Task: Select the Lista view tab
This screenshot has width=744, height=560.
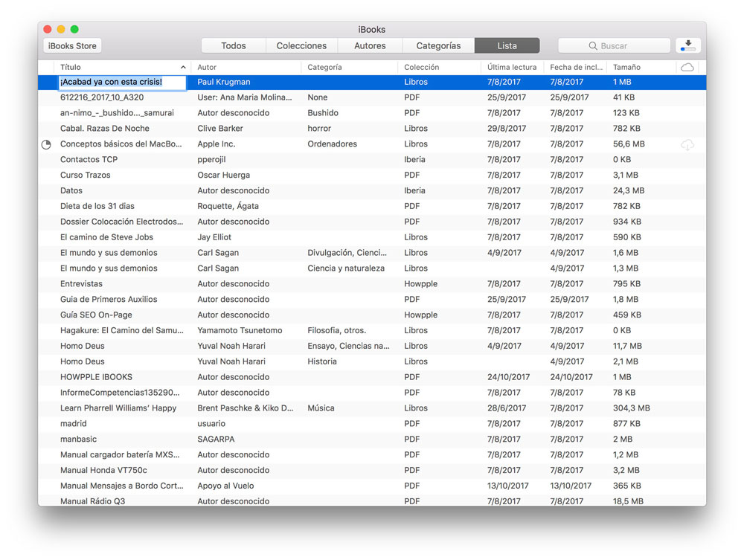Action: pos(507,46)
